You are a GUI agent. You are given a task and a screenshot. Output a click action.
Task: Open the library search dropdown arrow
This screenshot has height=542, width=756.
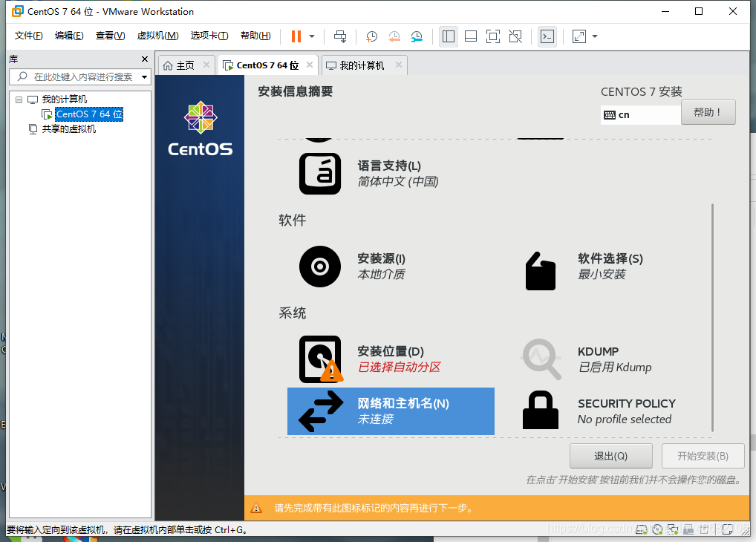pos(144,76)
